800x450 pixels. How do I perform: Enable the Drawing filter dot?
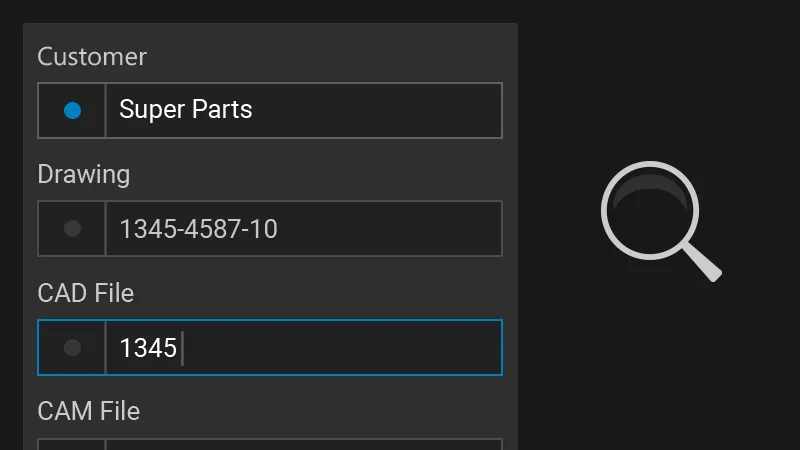pyautogui.click(x=72, y=229)
